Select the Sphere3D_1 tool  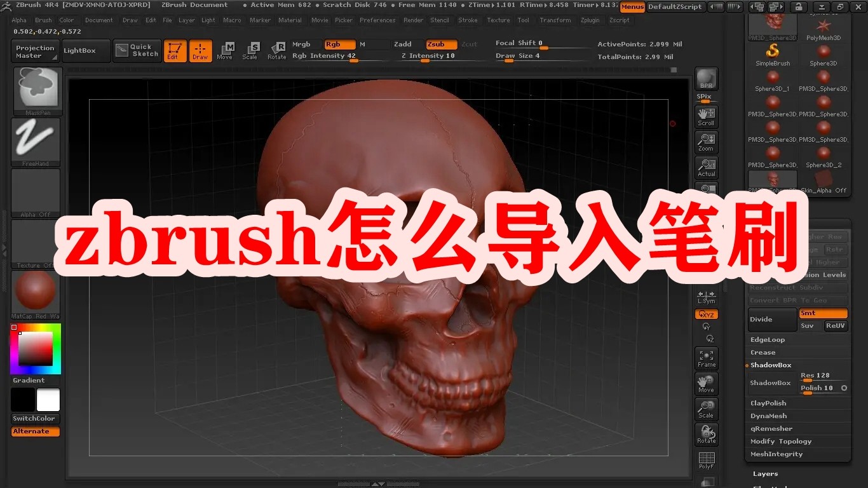click(x=773, y=79)
